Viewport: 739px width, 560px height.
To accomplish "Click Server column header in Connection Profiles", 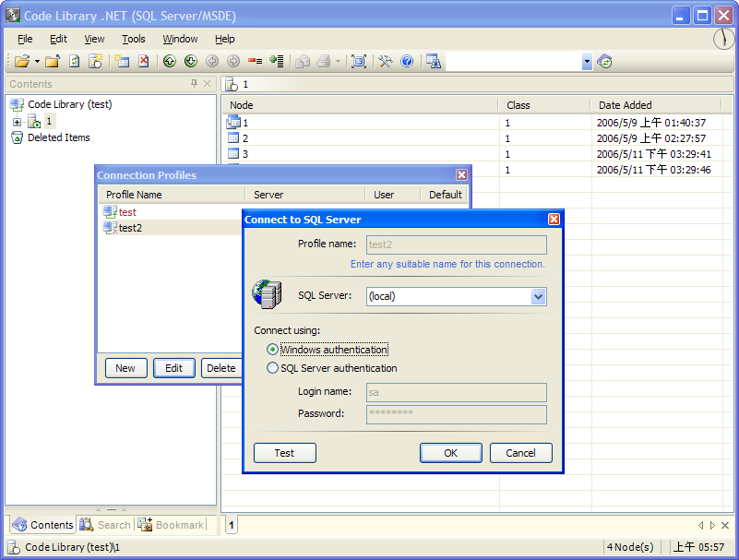I will tap(305, 195).
